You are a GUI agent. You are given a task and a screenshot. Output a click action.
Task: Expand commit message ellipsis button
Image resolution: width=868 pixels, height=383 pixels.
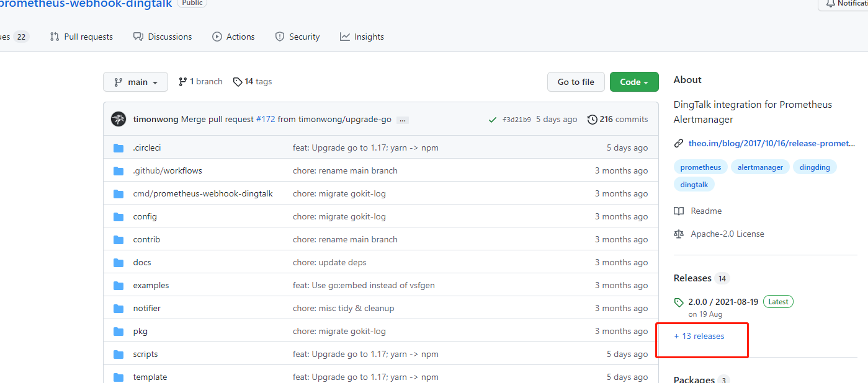tap(403, 120)
